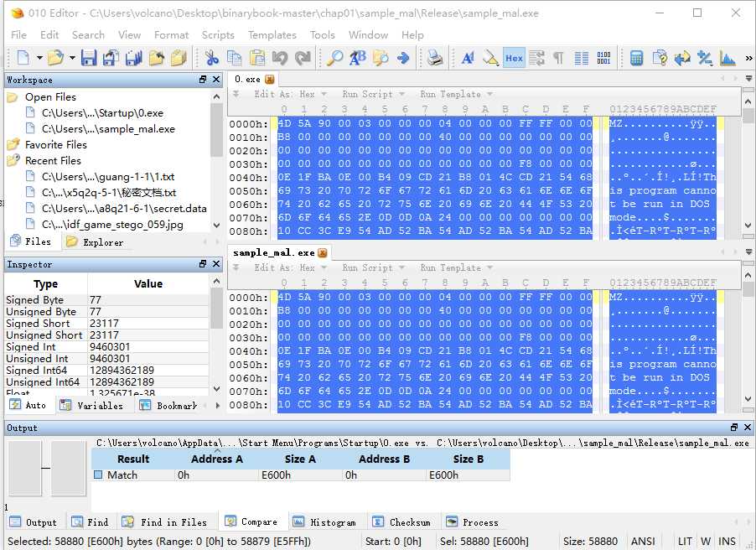The image size is (756, 550).
Task: Close the 0.exe tab with its close icon
Action: [270, 79]
